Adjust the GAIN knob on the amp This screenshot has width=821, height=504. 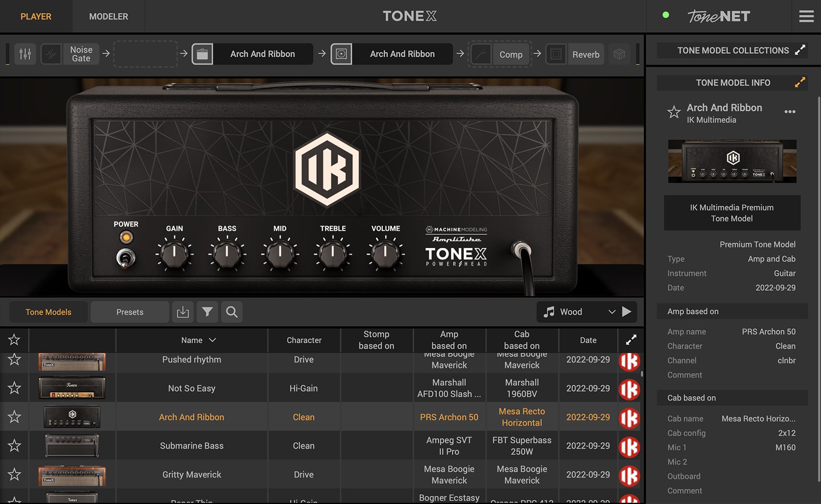click(x=174, y=254)
